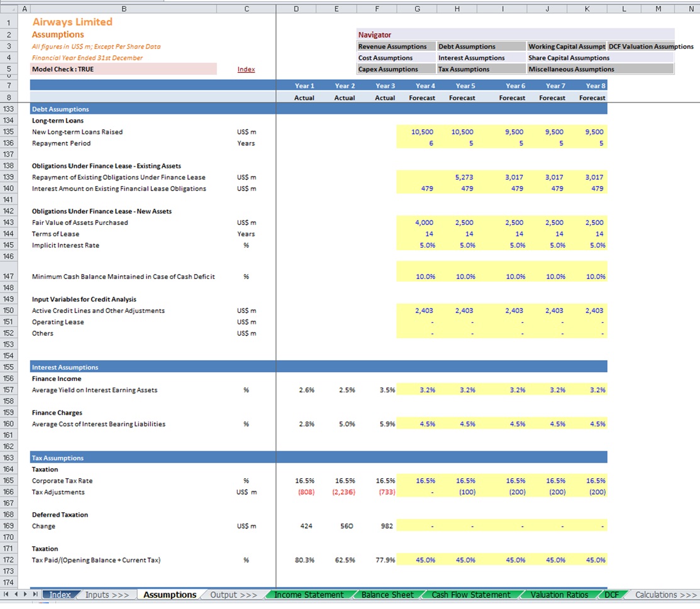Open DCF Valuation Assumptions navigator link
Screen dimensions: 700x609
click(651, 47)
